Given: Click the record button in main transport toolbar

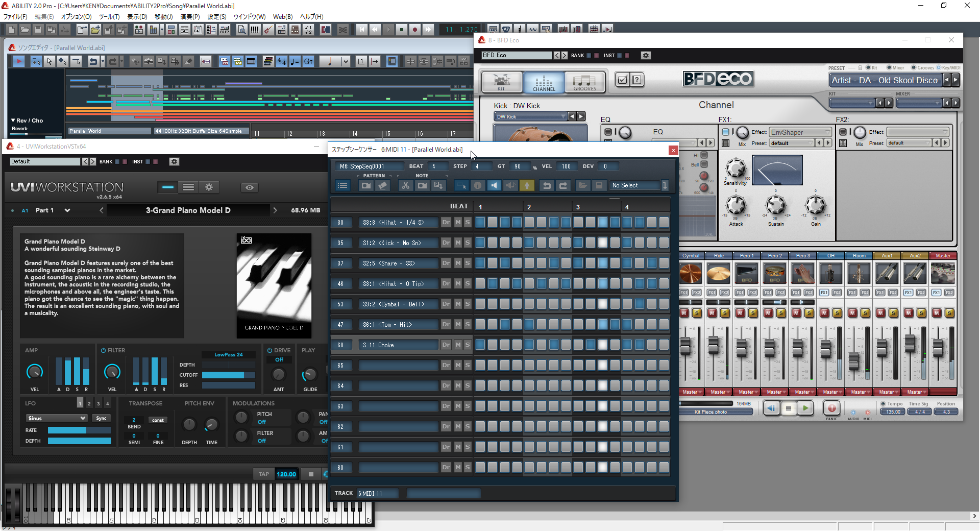Looking at the screenshot, I should [x=415, y=30].
